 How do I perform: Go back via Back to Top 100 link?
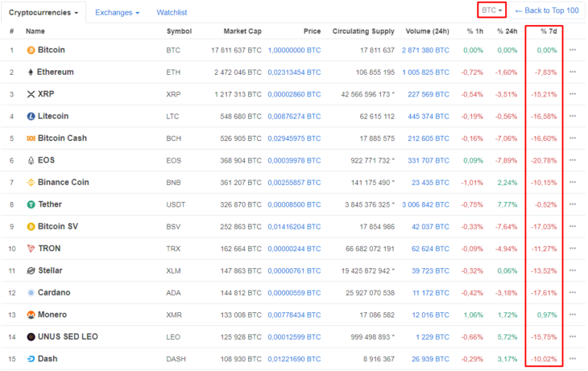coord(547,10)
